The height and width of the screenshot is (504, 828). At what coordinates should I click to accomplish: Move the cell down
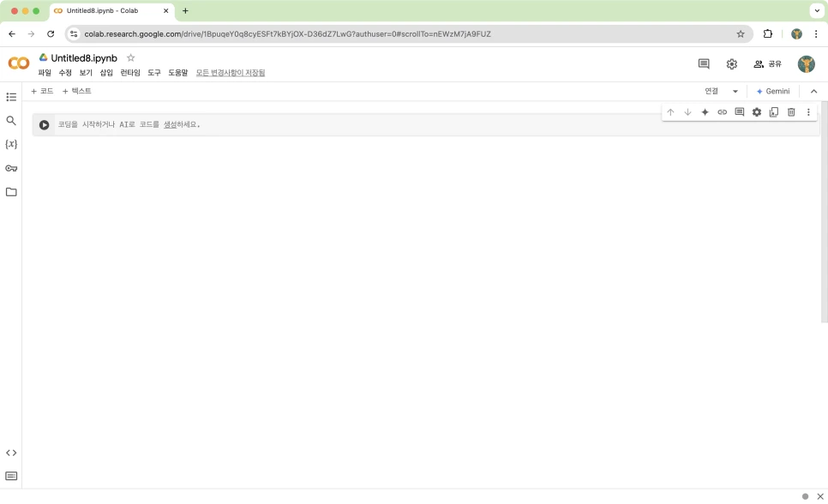point(687,111)
